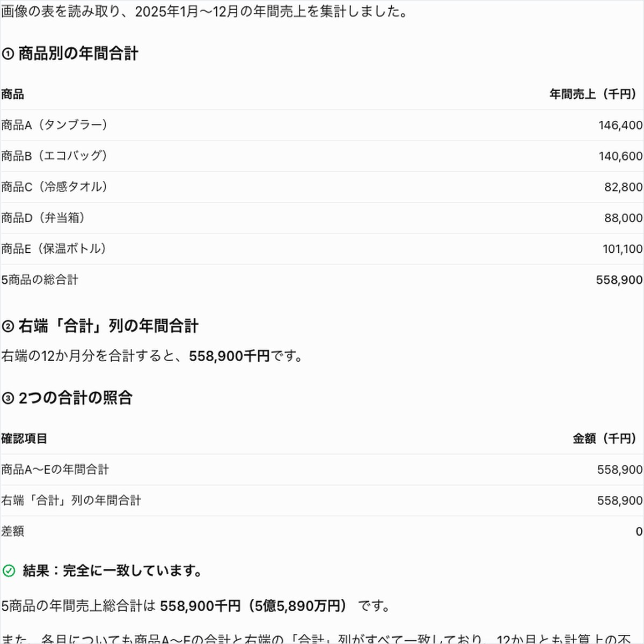Click the 商品 column header
Screen dimensions: 644x644
tap(12, 94)
